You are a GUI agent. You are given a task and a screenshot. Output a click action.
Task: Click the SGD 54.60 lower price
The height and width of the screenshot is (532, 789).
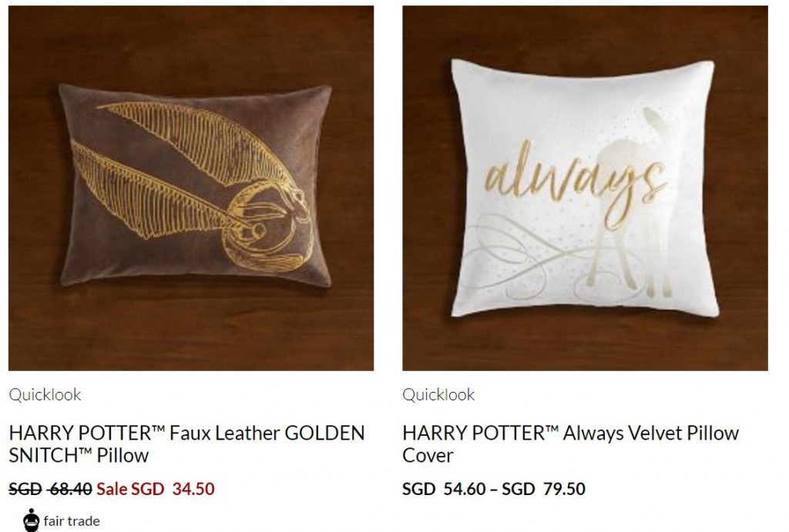(x=444, y=489)
